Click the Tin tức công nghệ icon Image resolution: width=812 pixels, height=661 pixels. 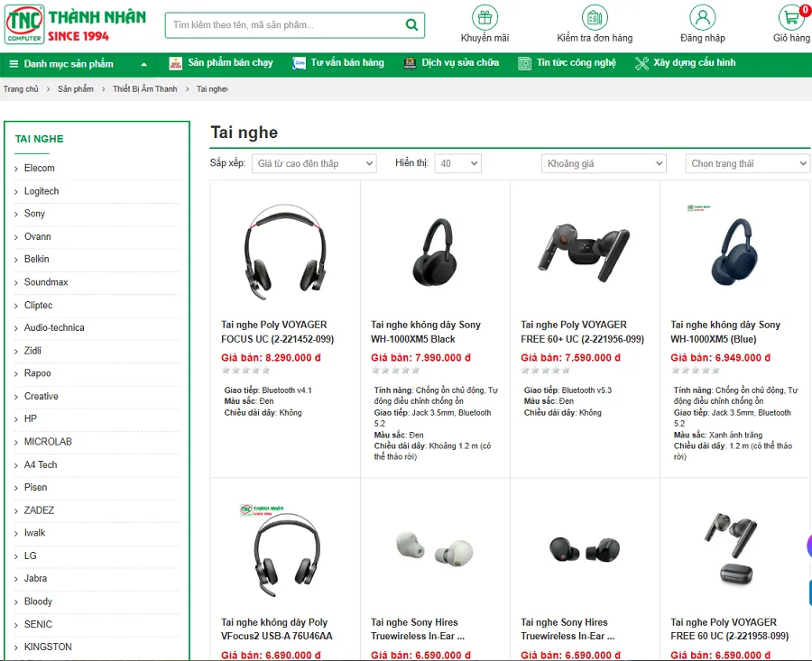point(524,64)
